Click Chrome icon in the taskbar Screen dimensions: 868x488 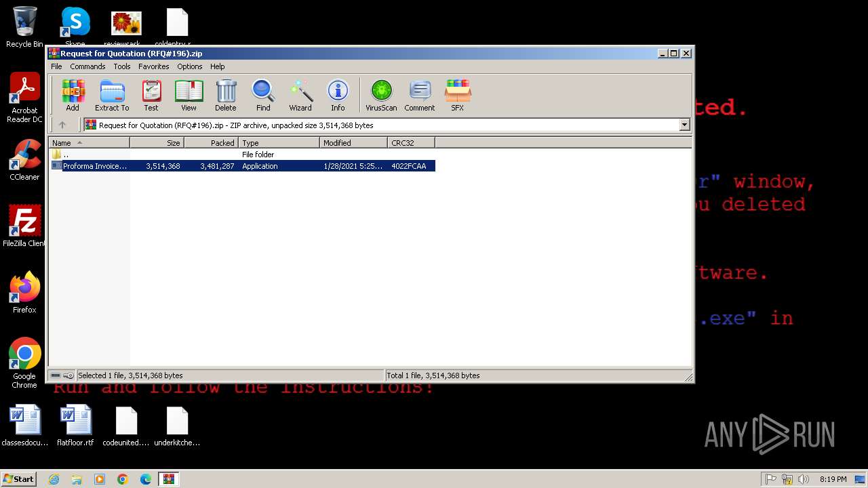coord(123,479)
